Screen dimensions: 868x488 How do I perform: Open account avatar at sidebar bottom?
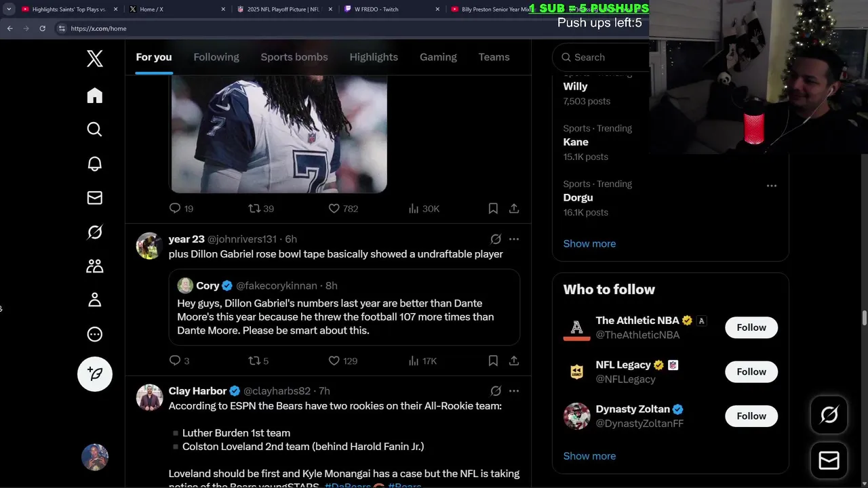click(x=95, y=457)
